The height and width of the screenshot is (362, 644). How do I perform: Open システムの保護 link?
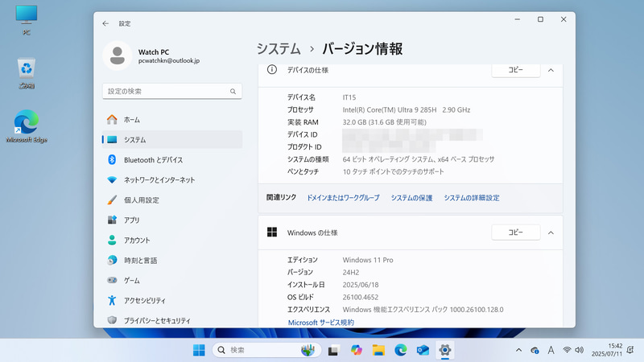[x=411, y=198]
